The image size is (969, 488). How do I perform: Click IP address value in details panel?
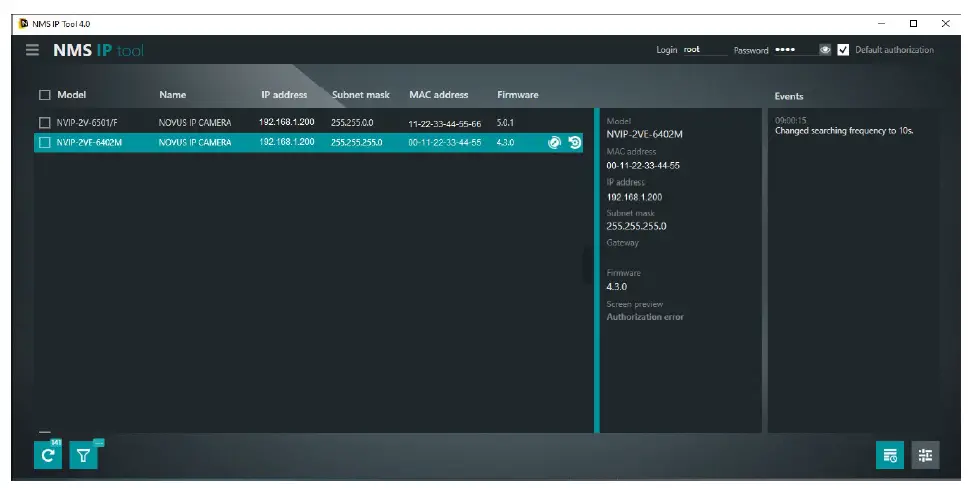634,198
